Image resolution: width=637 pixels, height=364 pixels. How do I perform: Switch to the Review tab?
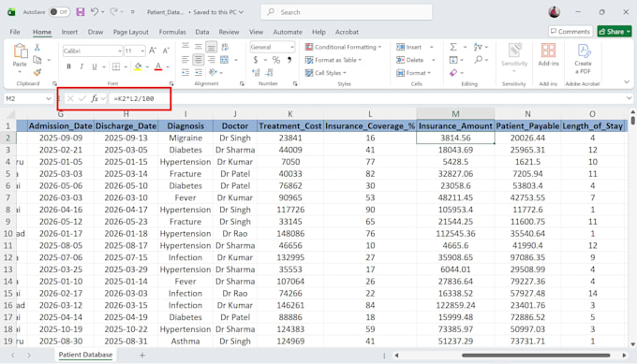[x=229, y=32]
